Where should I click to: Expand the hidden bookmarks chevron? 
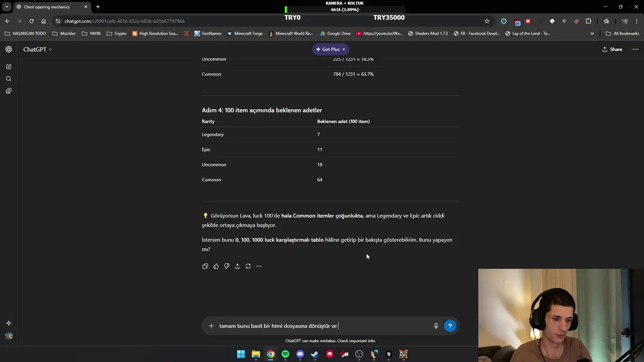592,34
